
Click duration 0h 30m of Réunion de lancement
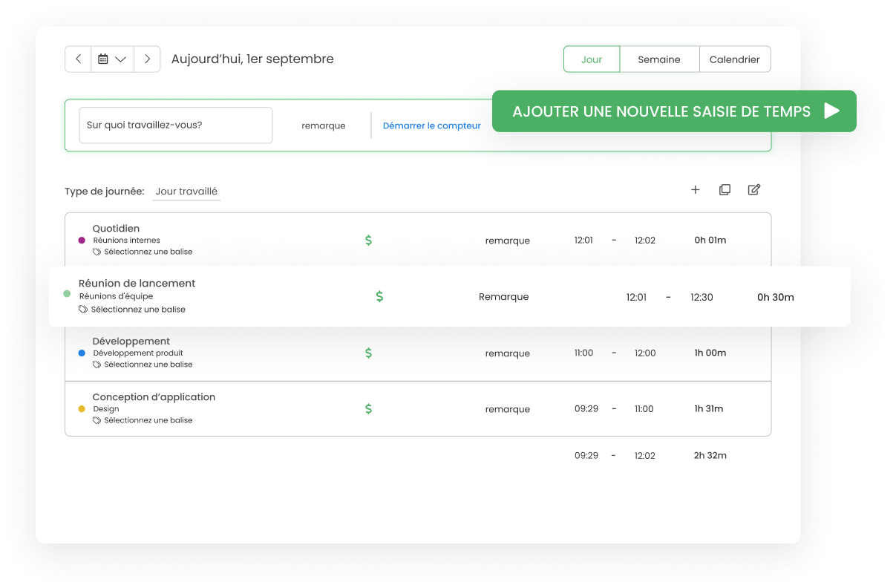pos(776,297)
